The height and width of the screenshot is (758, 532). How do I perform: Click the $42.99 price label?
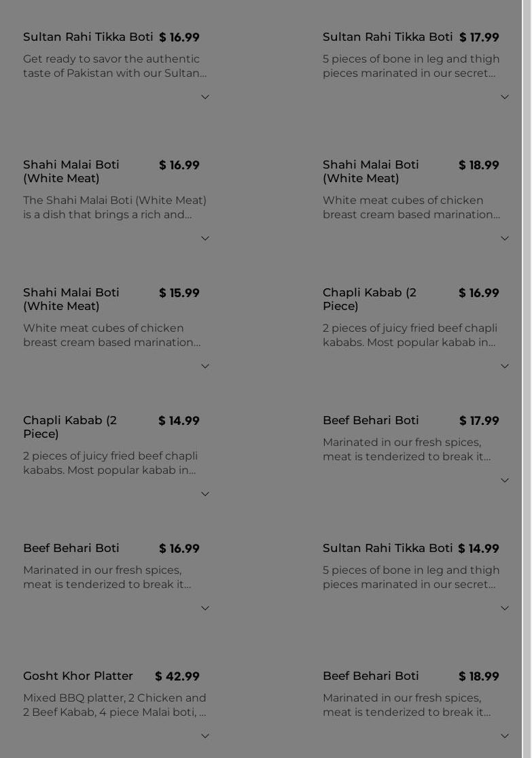click(x=177, y=676)
